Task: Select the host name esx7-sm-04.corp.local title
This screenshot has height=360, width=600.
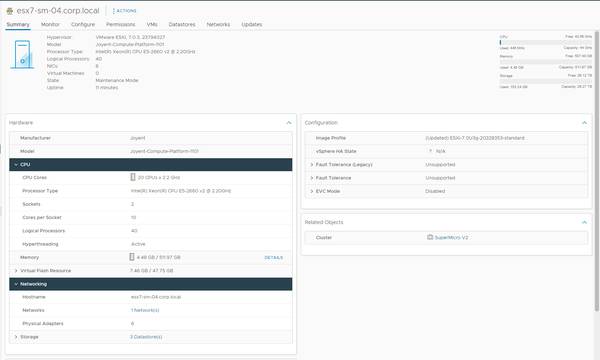Action: 58,11
